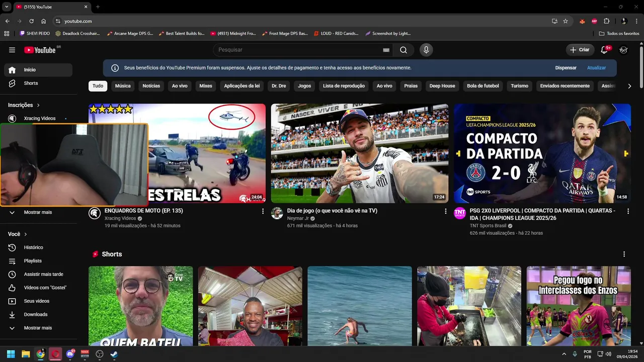Open Deadlock Crosshair bookmark
The height and width of the screenshot is (362, 644).
tap(78, 33)
